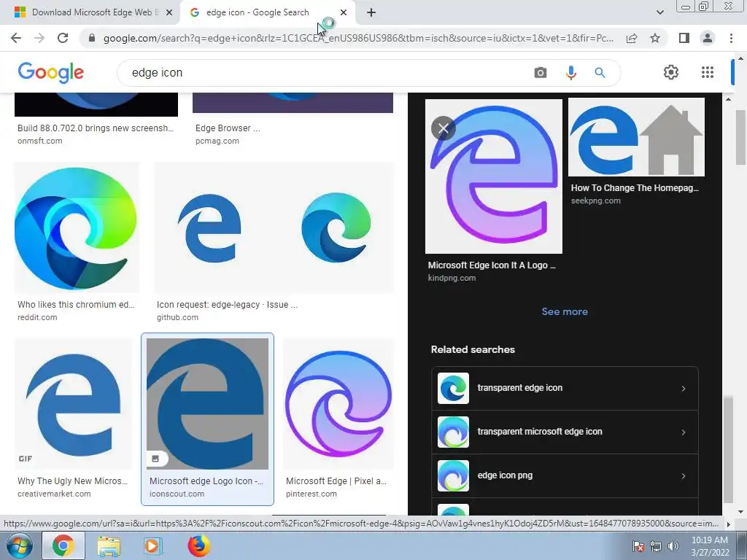Viewport: 747px width, 560px height.
Task: Close the image preview panel
Action: (x=443, y=128)
